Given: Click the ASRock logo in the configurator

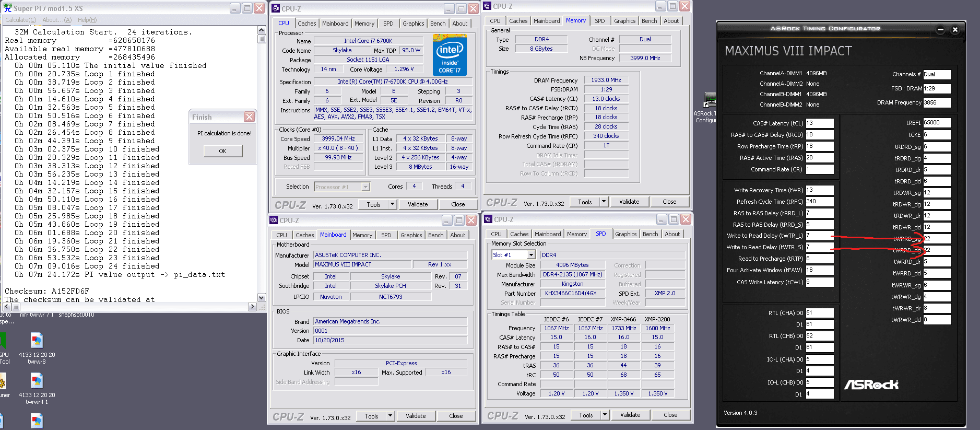Looking at the screenshot, I should 871,385.
